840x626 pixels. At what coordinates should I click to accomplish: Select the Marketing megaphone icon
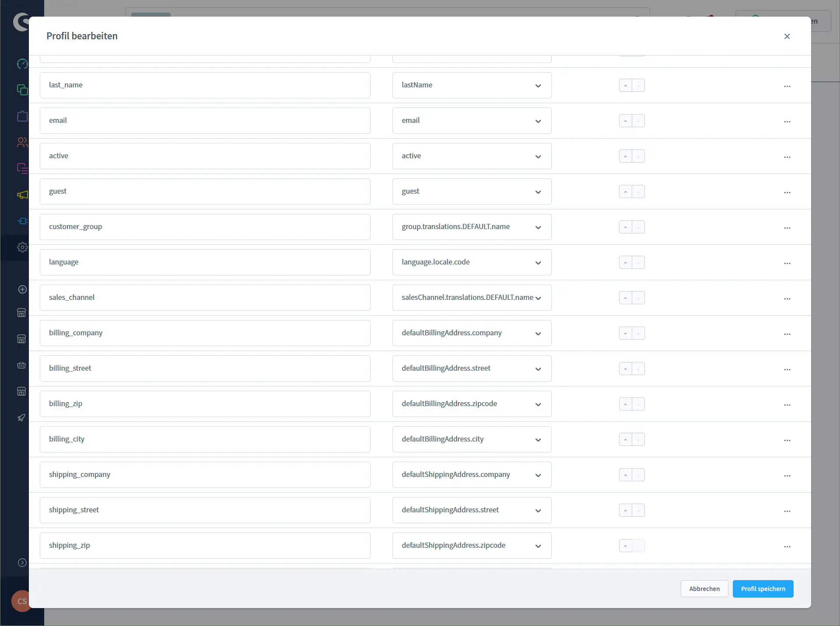click(x=22, y=195)
